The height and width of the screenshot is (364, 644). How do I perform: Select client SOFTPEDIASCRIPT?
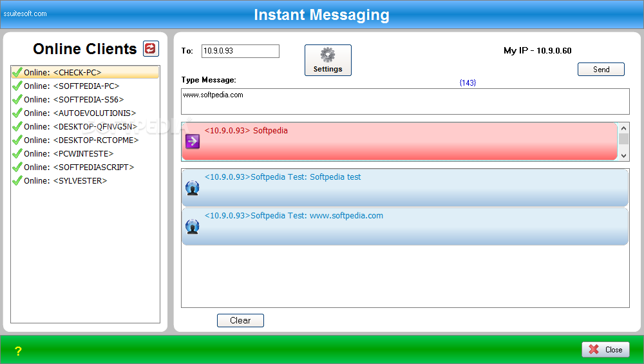tap(85, 168)
